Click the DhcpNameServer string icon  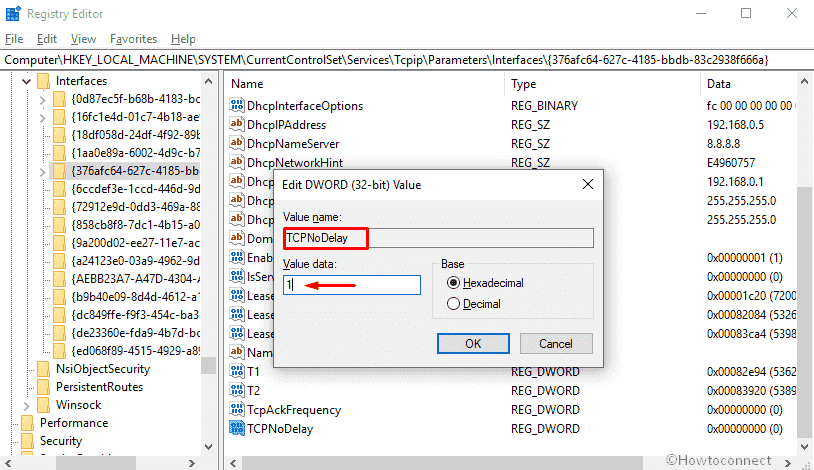click(x=238, y=144)
